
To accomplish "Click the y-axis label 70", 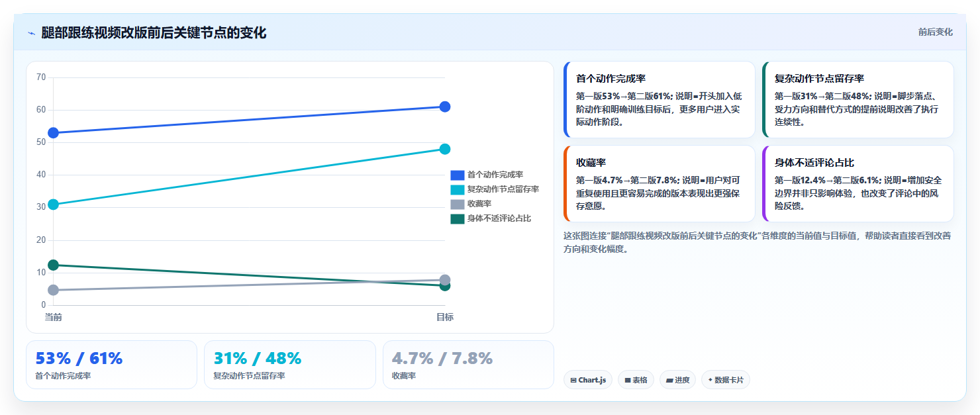I will click(41, 77).
